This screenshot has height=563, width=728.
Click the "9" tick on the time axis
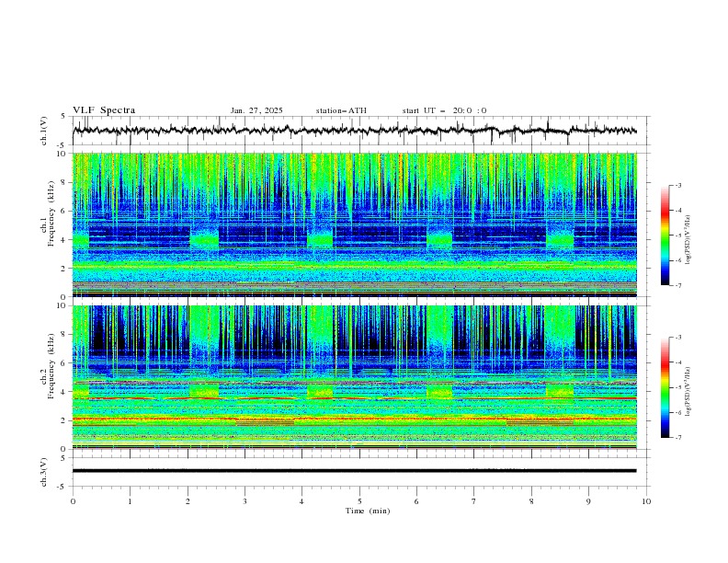pyautogui.click(x=588, y=501)
